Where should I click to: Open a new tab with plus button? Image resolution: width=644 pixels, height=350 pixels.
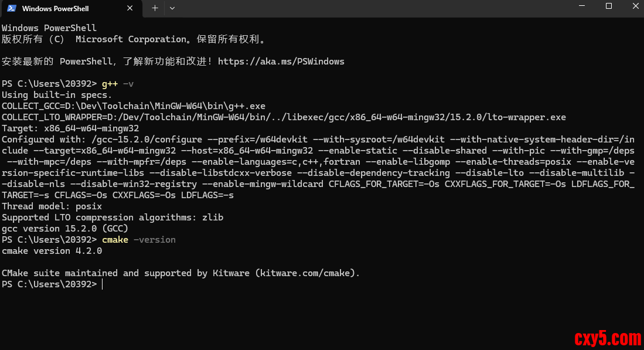(155, 8)
